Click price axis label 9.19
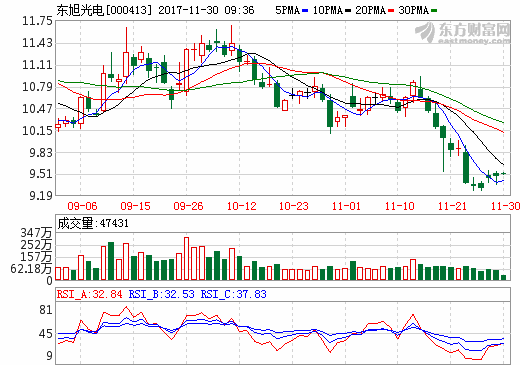 pos(41,196)
